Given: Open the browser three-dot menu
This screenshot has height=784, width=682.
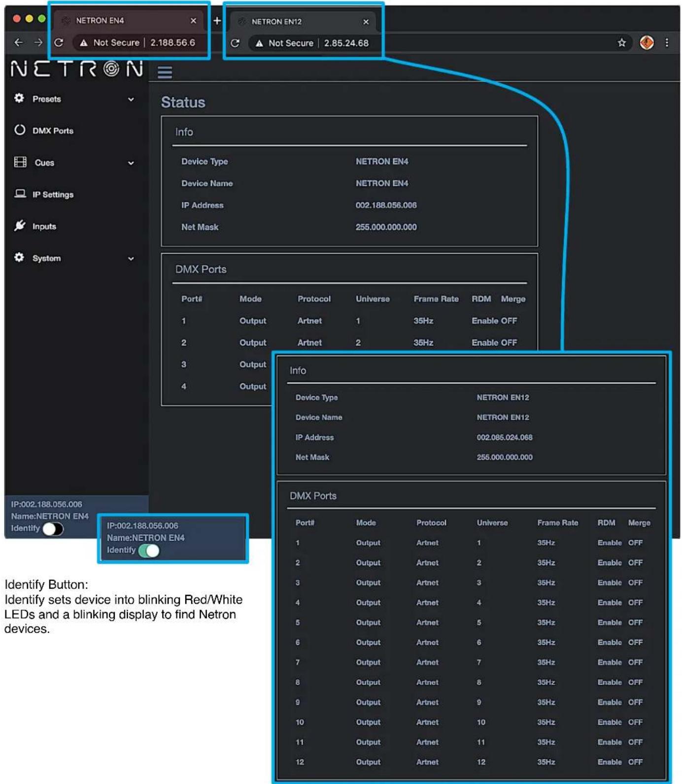Looking at the screenshot, I should (x=667, y=43).
